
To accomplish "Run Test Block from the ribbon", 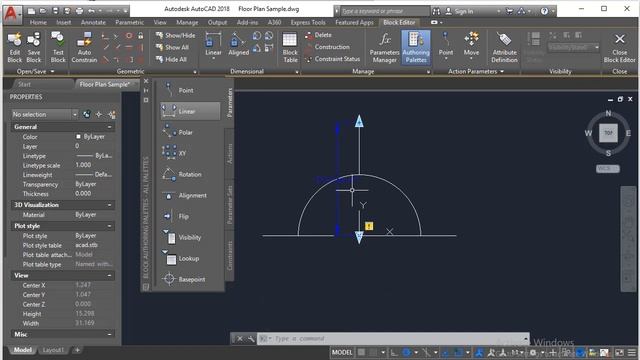I will point(58,47).
